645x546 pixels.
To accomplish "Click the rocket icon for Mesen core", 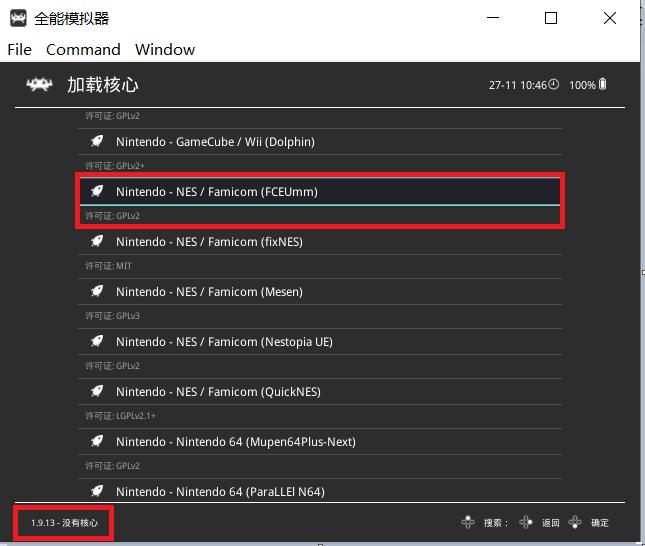I will tap(97, 291).
